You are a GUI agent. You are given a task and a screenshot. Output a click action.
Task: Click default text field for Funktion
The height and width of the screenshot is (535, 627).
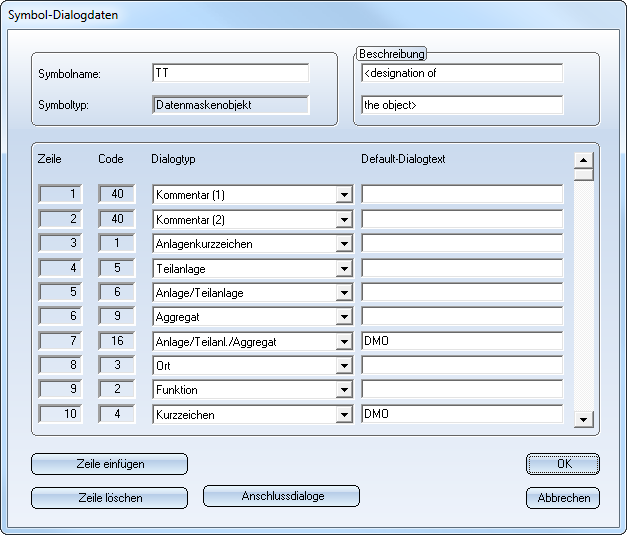(462, 389)
